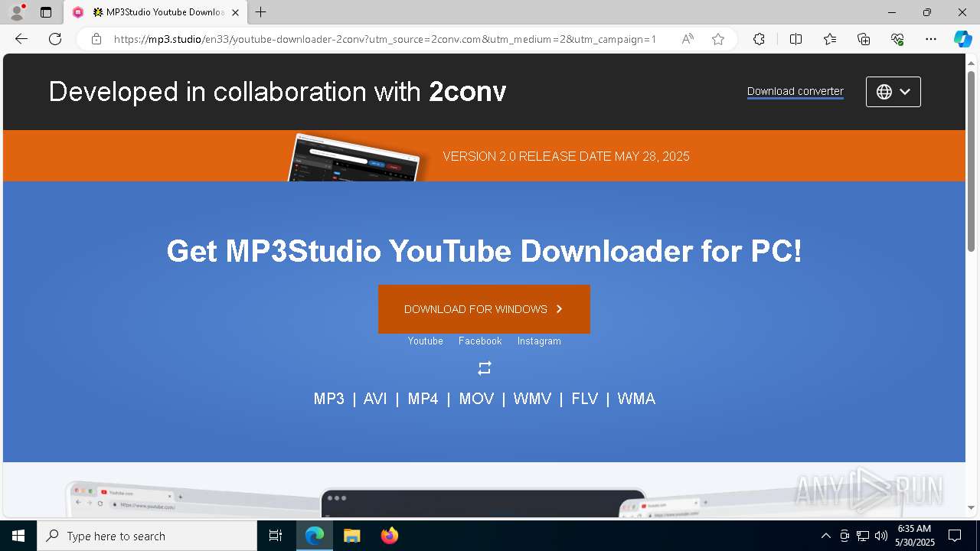Open the Windows Start menu
This screenshot has width=980, height=551.
pos(18,536)
